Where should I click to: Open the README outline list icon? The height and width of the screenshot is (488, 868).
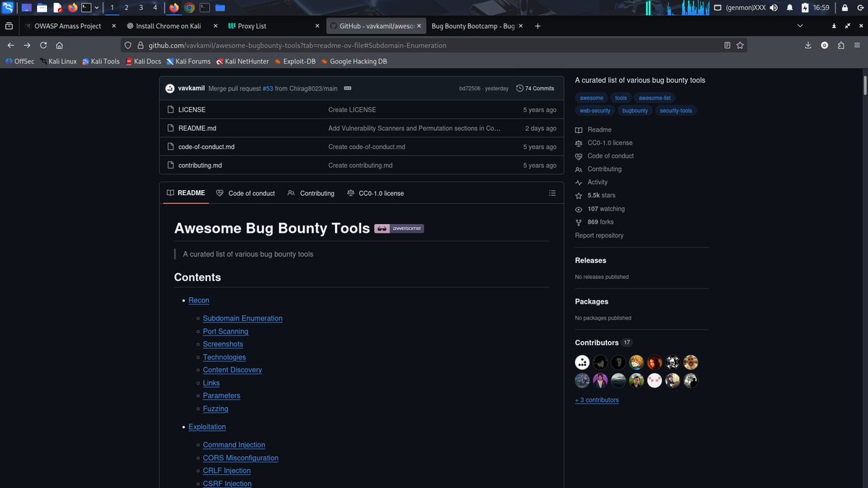coord(552,193)
